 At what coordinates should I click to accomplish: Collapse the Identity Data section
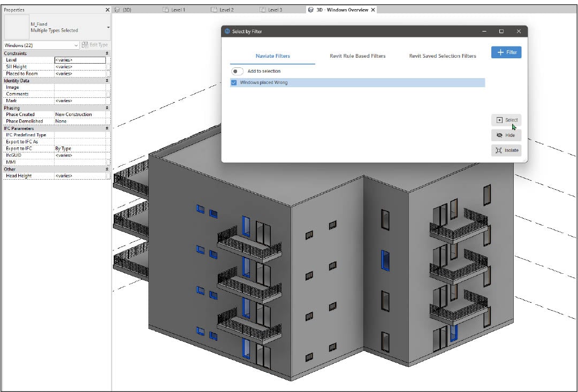[x=107, y=81]
